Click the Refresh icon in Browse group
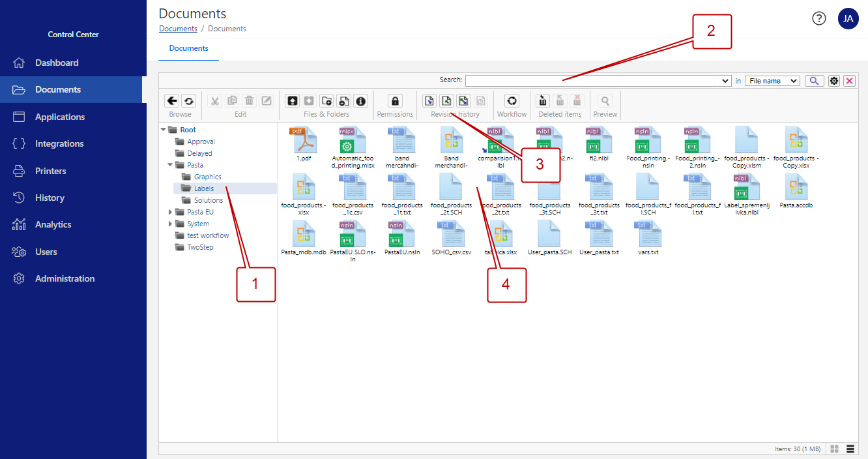868x459 pixels. 188,100
